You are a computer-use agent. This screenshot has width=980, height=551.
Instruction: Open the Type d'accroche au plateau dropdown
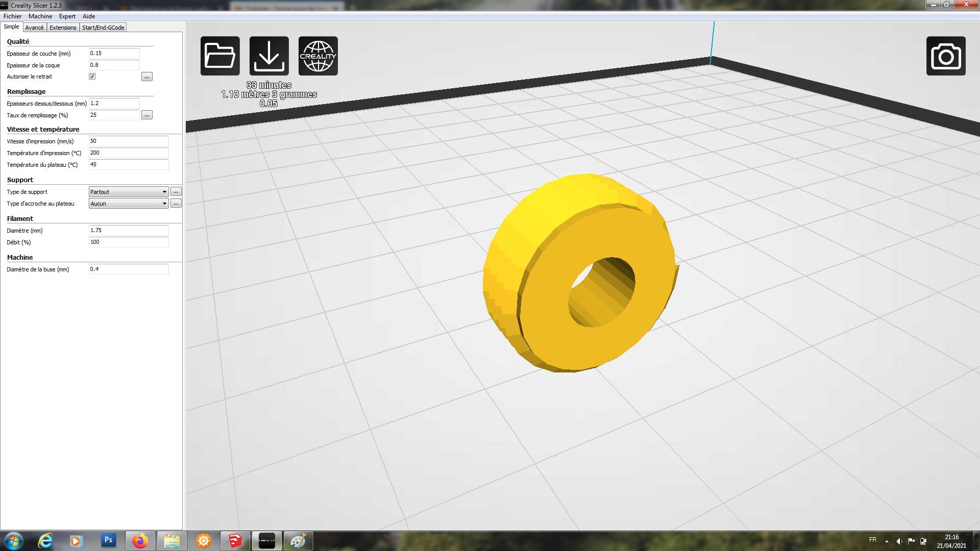128,204
